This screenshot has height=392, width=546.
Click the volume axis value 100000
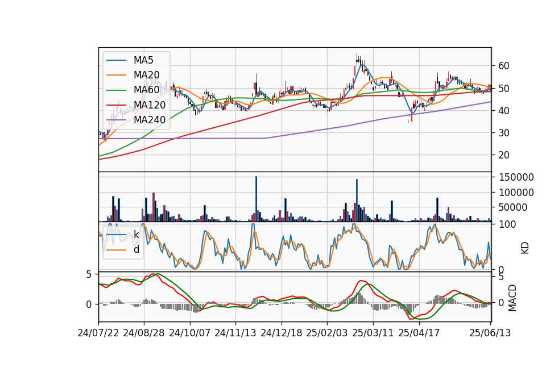516,193
